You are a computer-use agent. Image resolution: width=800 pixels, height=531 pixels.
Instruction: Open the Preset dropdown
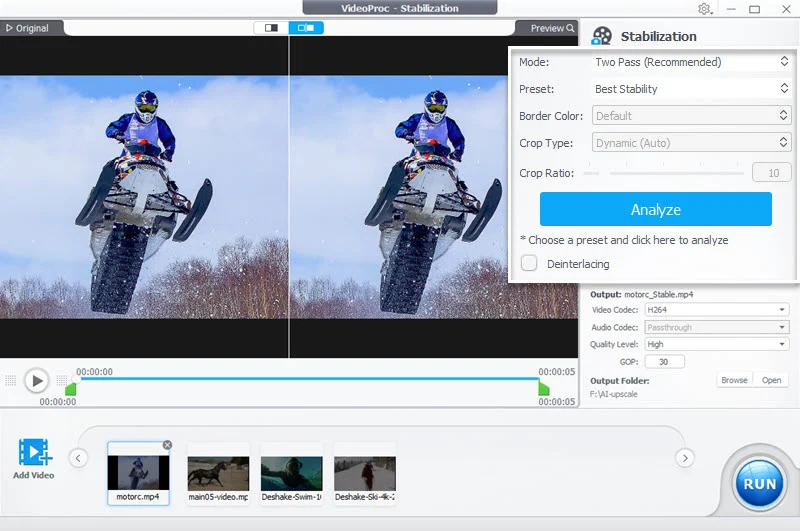(691, 89)
